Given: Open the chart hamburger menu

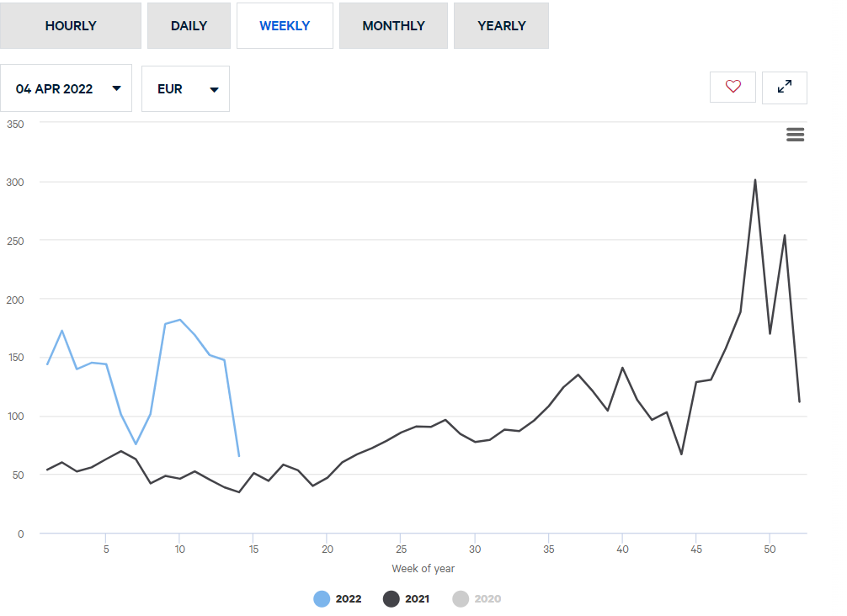Looking at the screenshot, I should tap(795, 135).
